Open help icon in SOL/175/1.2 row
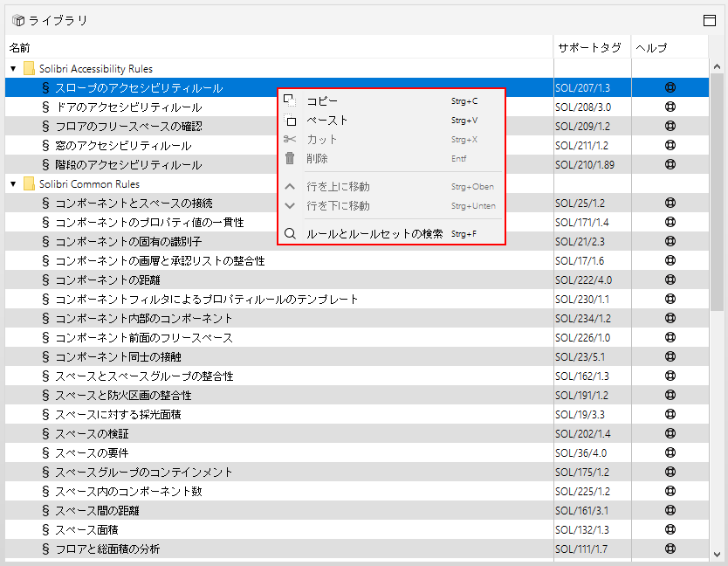 [670, 472]
